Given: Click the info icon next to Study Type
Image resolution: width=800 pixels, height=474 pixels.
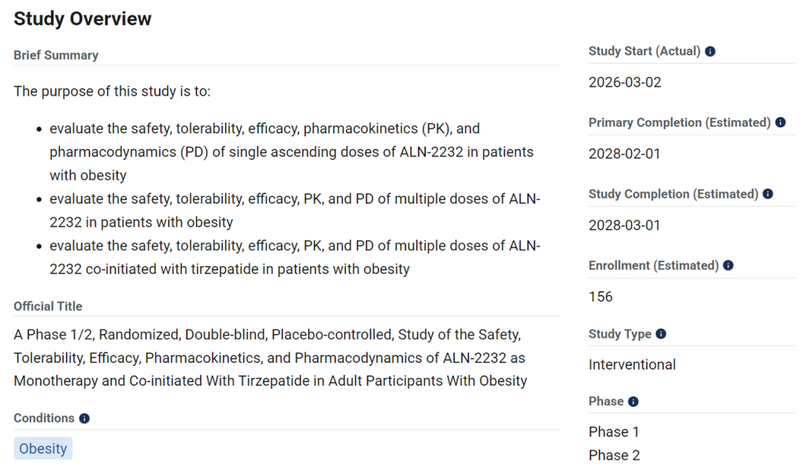Looking at the screenshot, I should tap(661, 334).
